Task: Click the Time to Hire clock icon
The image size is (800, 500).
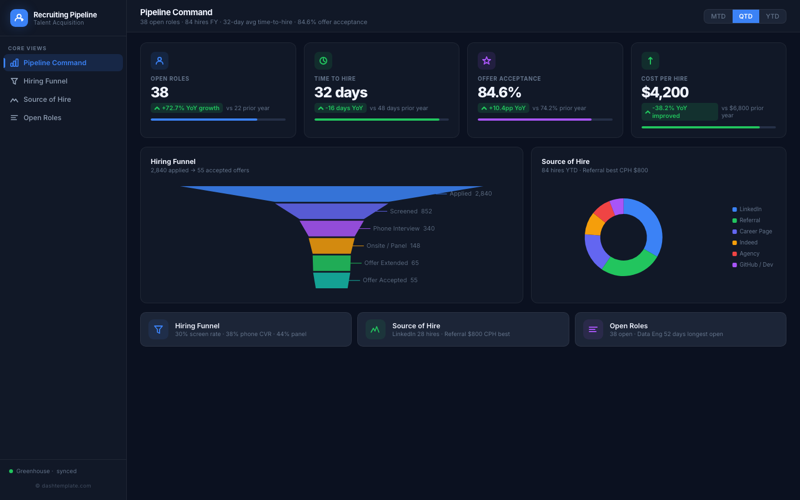Action: [x=323, y=61]
